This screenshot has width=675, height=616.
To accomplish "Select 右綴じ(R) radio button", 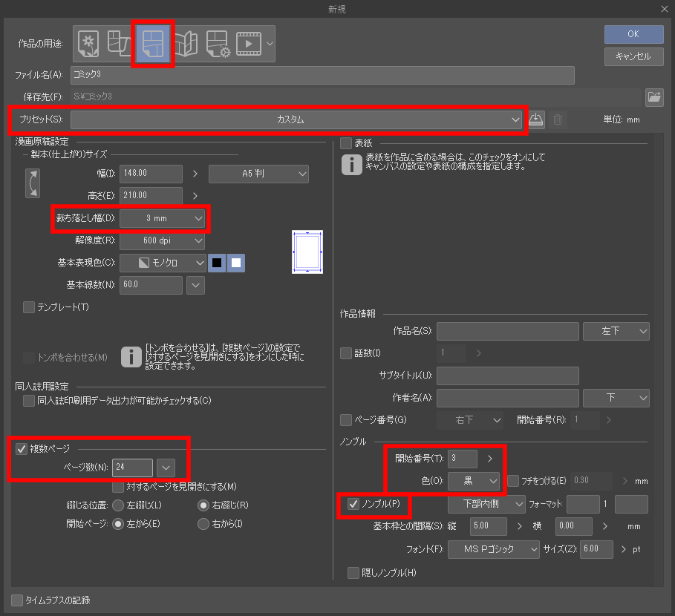I will [203, 505].
